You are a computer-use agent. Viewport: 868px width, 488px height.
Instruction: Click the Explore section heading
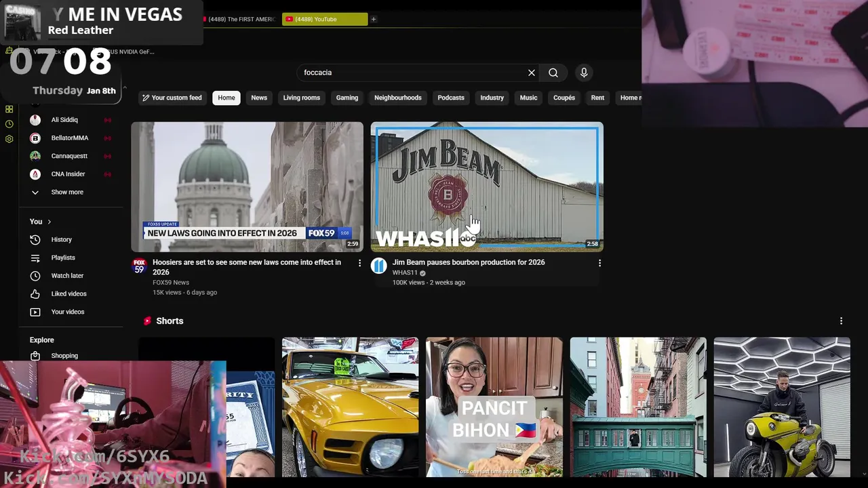[42, 340]
